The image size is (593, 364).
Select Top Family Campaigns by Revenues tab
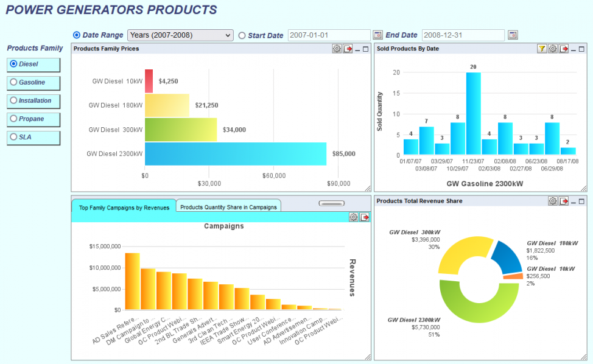(x=124, y=207)
